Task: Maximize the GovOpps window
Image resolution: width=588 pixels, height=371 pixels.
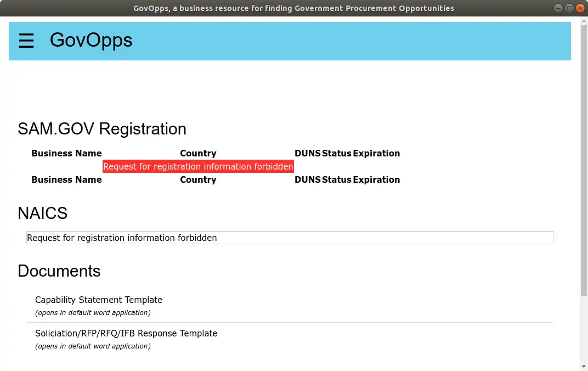Action: point(569,8)
